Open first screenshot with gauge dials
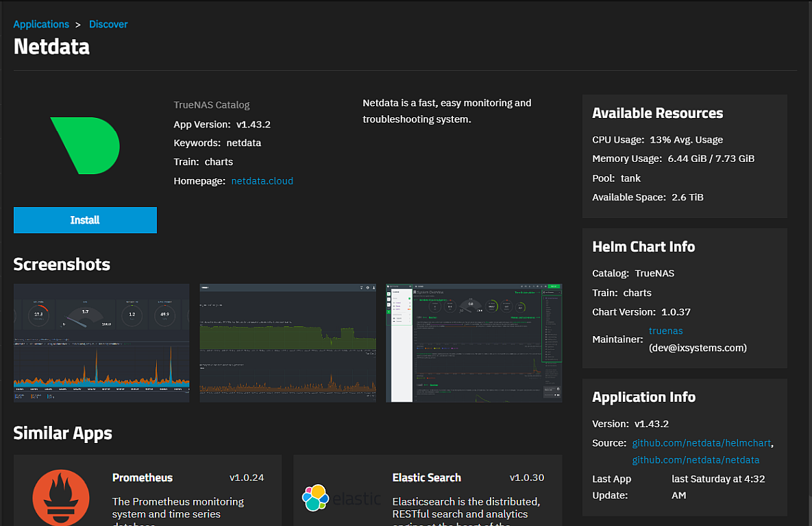 click(x=101, y=343)
